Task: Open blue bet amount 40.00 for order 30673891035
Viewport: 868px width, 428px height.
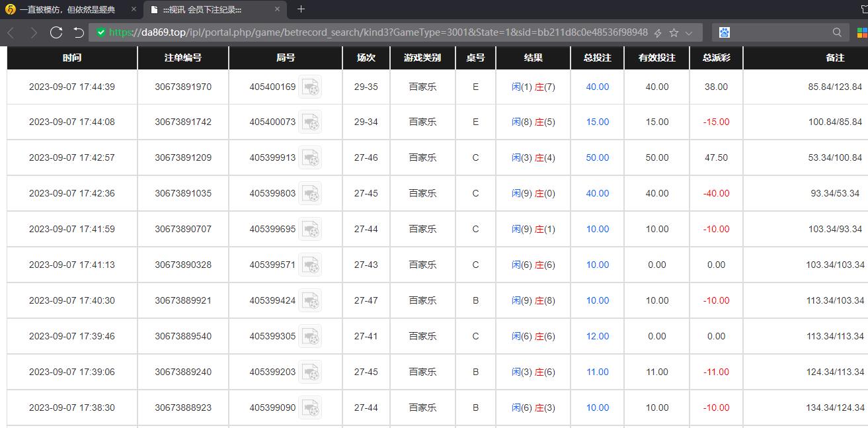Action: [x=598, y=194]
